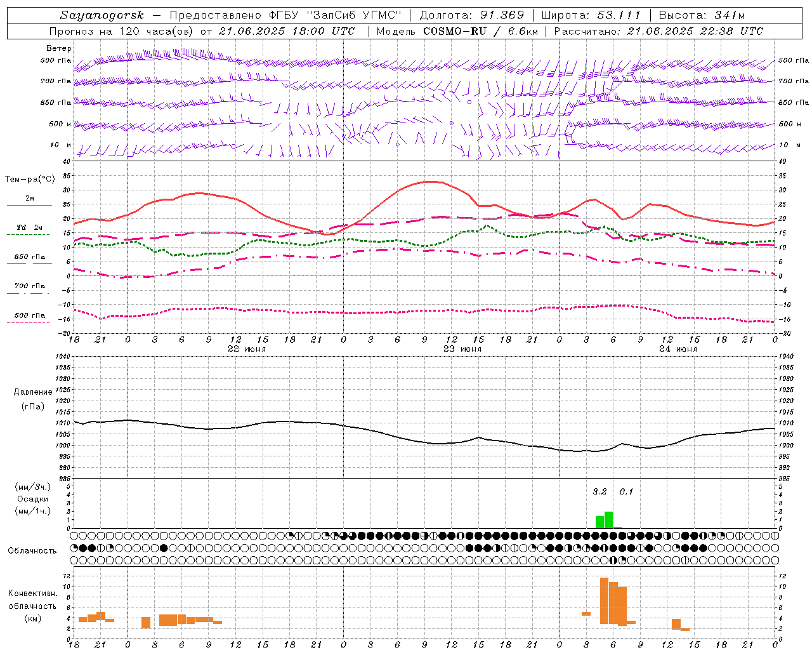Click dash-dot legend line under "700 гПа"
Image resolution: width=812 pixels, height=650 pixels.
[28, 293]
